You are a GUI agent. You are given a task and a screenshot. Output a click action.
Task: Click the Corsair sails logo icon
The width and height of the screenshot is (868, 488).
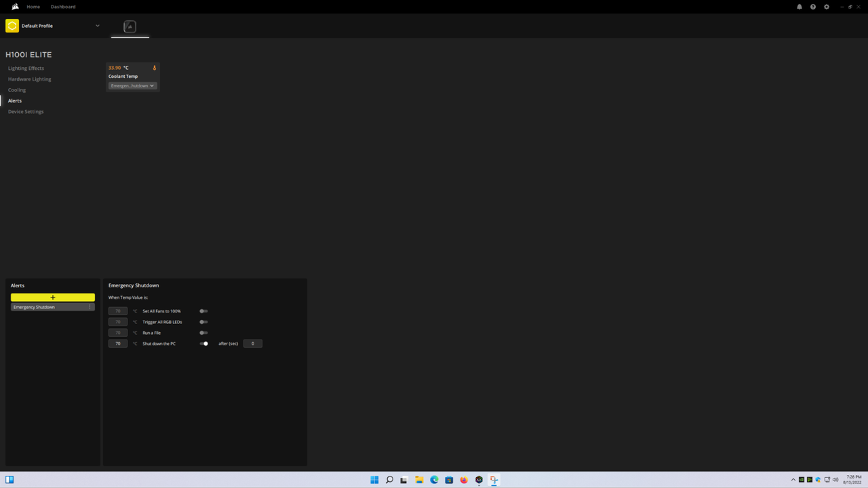tap(15, 7)
